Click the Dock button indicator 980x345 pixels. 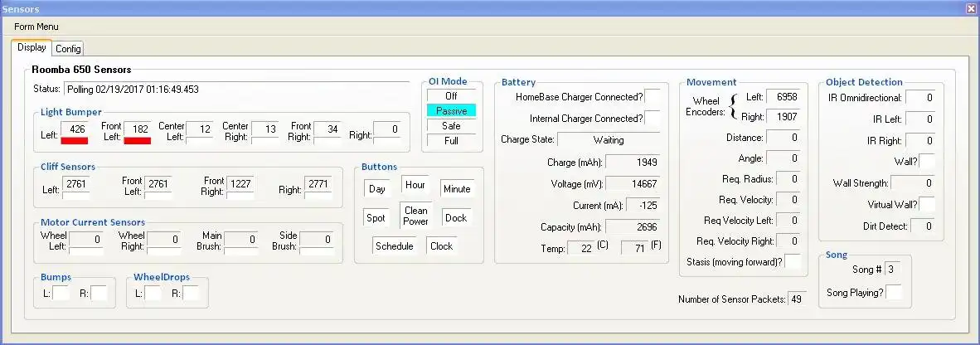[x=456, y=218]
